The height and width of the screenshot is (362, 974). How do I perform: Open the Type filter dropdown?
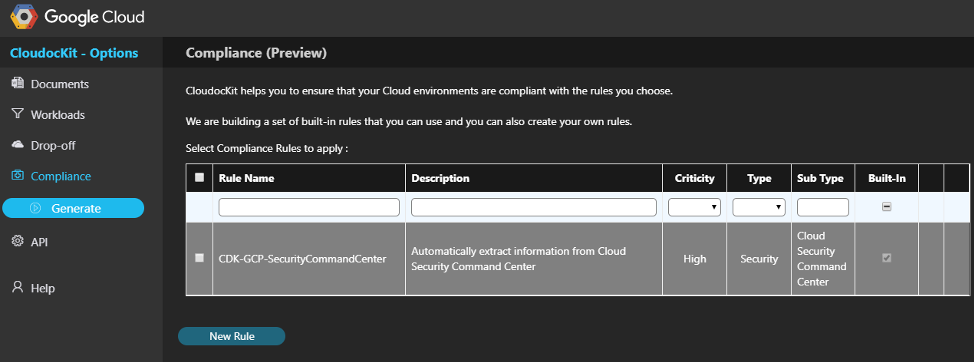[x=758, y=207]
